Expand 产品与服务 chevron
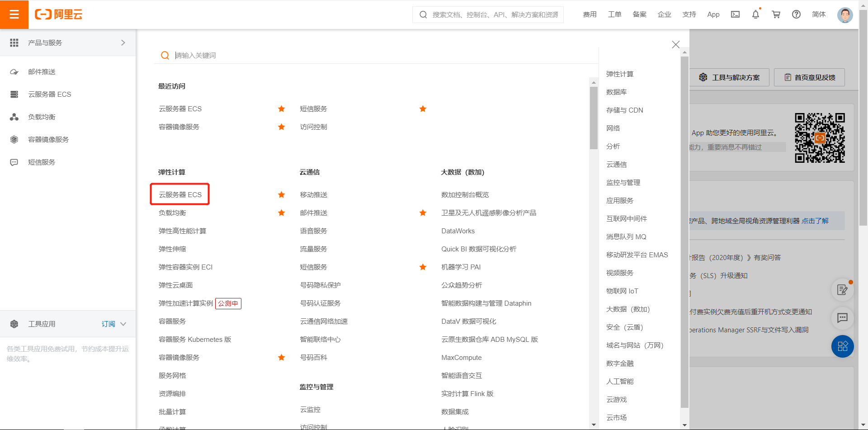The width and height of the screenshot is (868, 430). pos(123,43)
